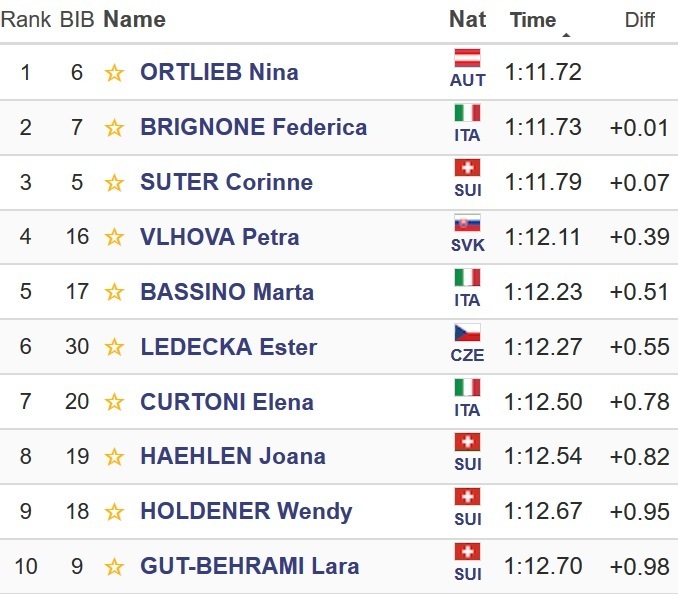
Task: Click the star icon beside SUTER Corinne
Action: click(115, 183)
